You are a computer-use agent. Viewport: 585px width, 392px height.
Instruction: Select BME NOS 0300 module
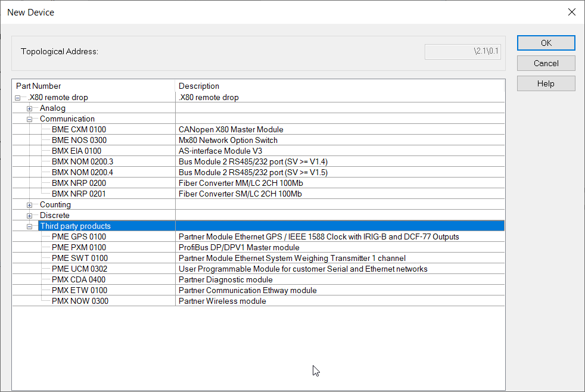(79, 140)
